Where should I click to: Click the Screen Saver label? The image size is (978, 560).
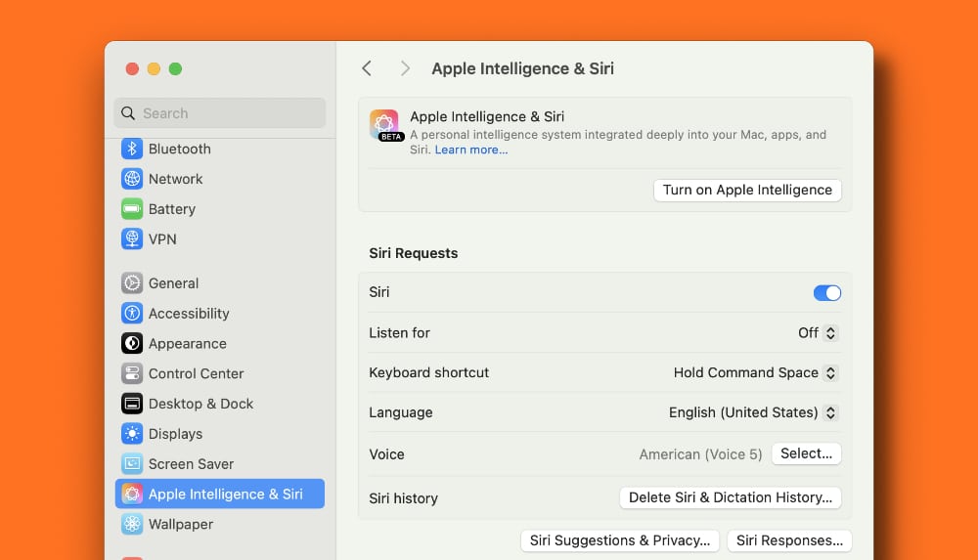coord(191,464)
